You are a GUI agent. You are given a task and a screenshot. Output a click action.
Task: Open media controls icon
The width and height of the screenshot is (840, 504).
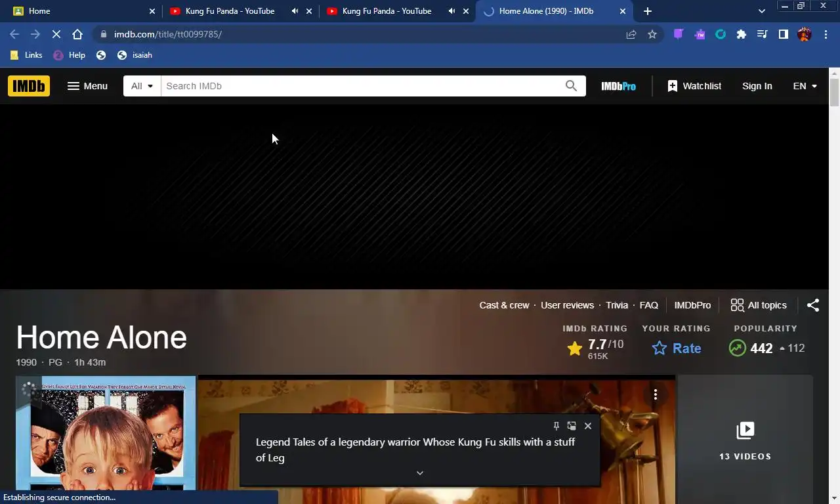[x=763, y=34]
